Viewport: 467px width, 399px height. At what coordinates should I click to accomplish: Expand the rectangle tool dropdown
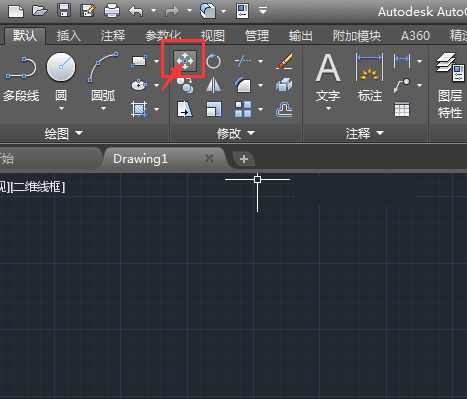156,61
